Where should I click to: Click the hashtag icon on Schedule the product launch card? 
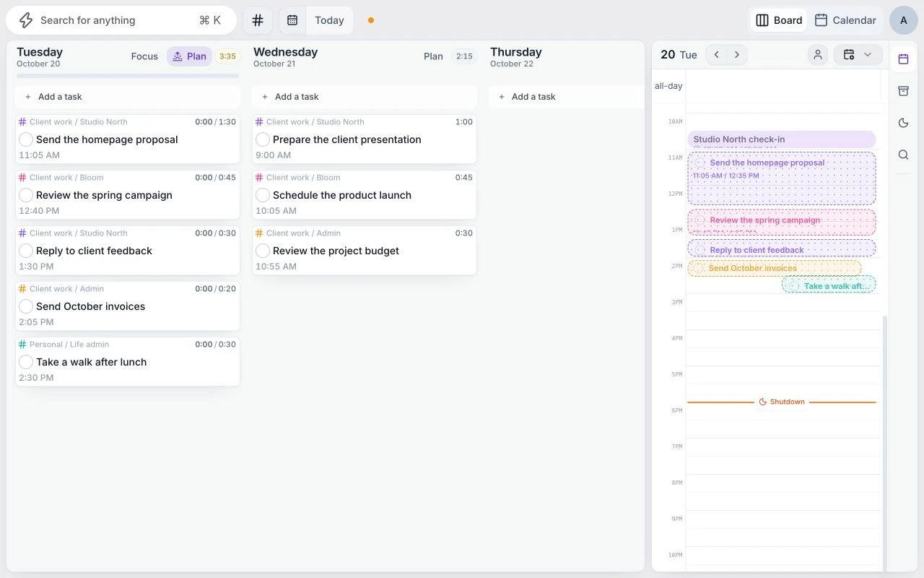click(x=259, y=178)
